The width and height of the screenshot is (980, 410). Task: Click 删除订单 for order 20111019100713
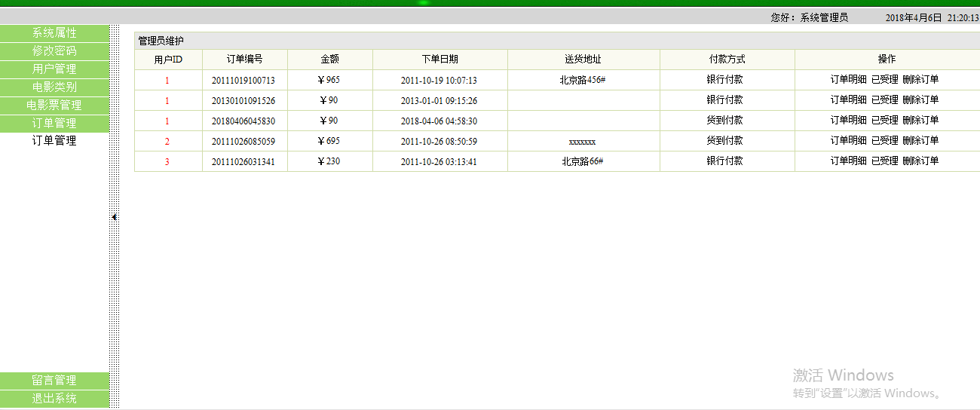pyautogui.click(x=920, y=79)
